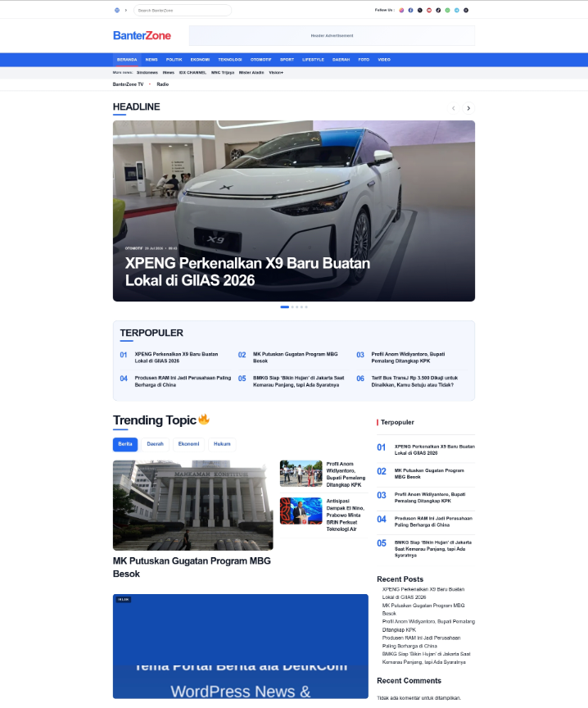This screenshot has width=588, height=708.
Task: Open sidebar Terpopuler item 04 Produsen RAM
Action: (433, 521)
